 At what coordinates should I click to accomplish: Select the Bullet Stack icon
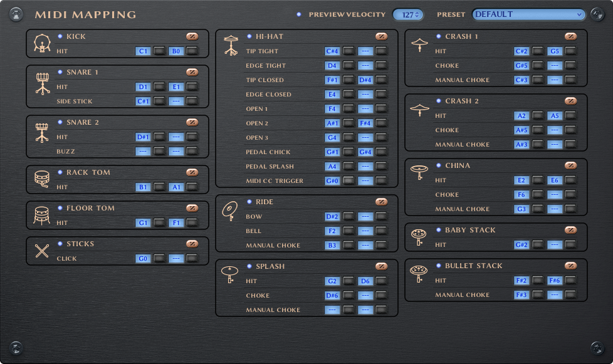coord(419,273)
